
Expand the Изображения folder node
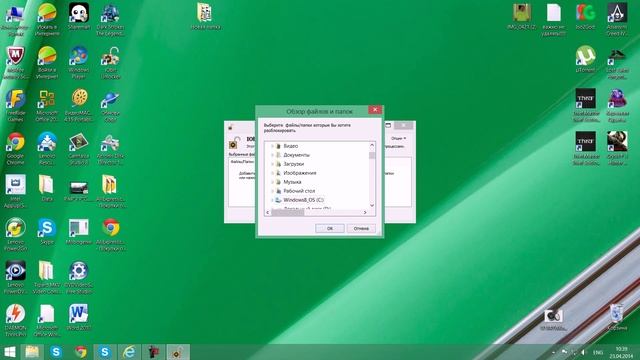click(272, 173)
